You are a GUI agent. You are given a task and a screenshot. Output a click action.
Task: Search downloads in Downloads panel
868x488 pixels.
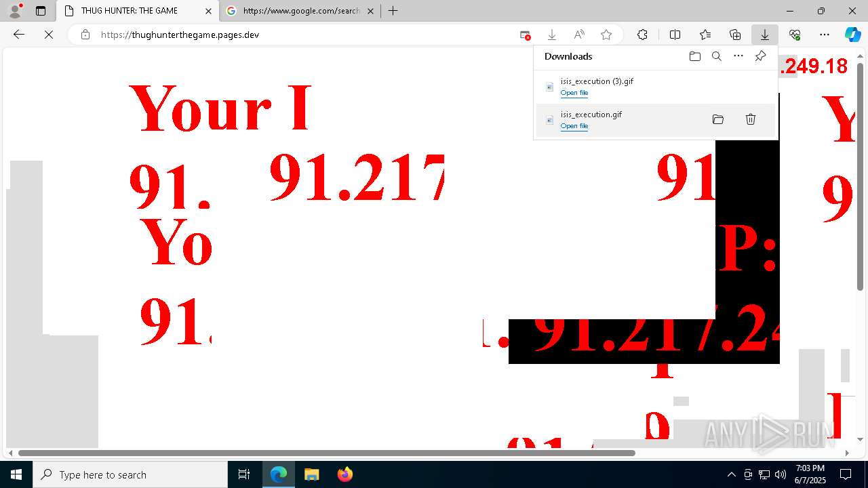(716, 56)
